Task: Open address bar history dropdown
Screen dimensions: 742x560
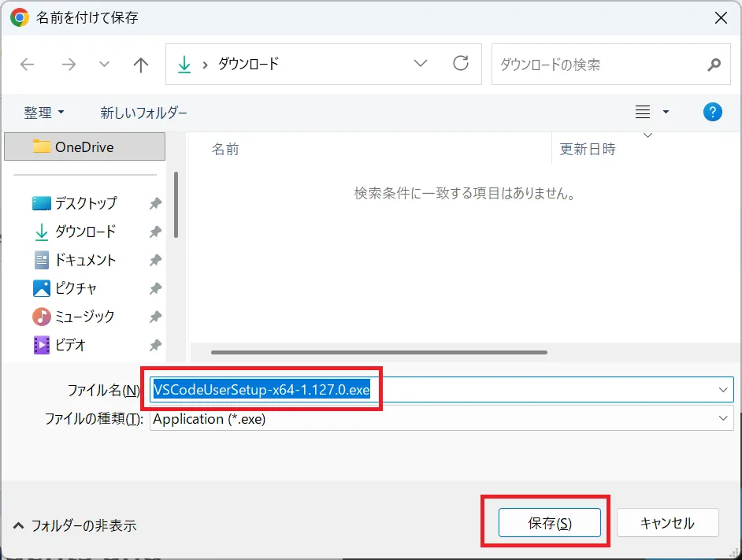Action: (420, 63)
